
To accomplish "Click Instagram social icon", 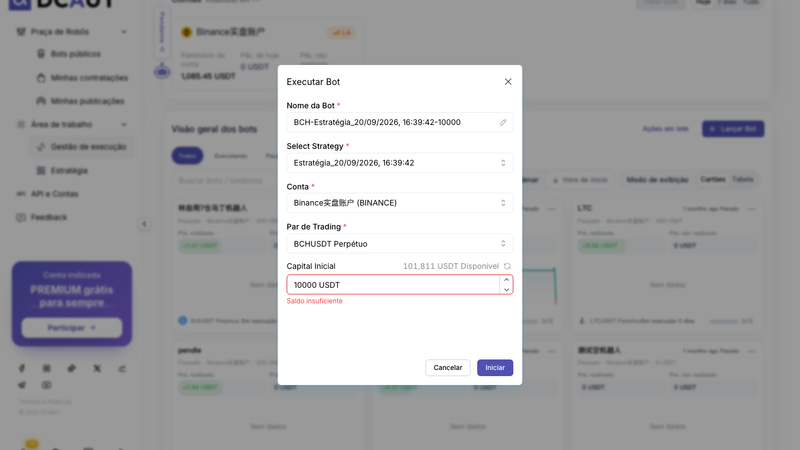I will pyautogui.click(x=46, y=368).
